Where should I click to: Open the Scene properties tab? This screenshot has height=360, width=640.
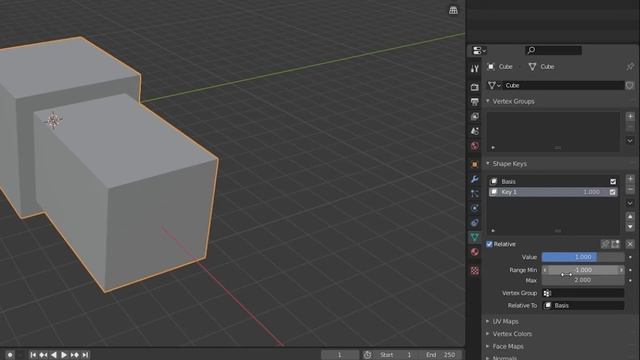click(474, 131)
